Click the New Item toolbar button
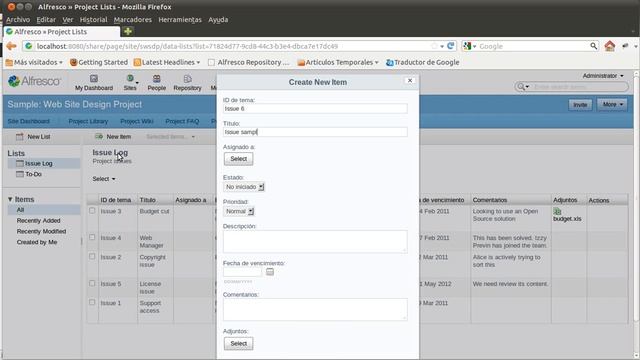640x360 pixels. pos(113,137)
